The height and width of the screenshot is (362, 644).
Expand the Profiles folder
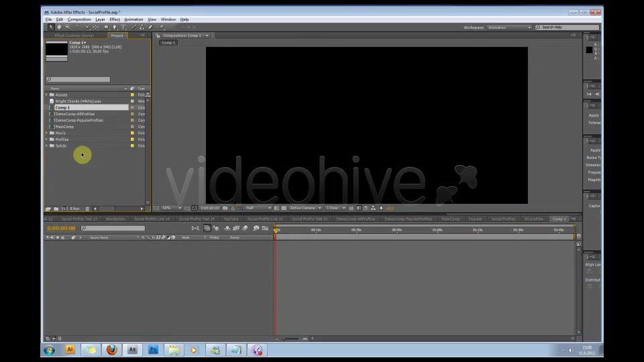(x=46, y=139)
